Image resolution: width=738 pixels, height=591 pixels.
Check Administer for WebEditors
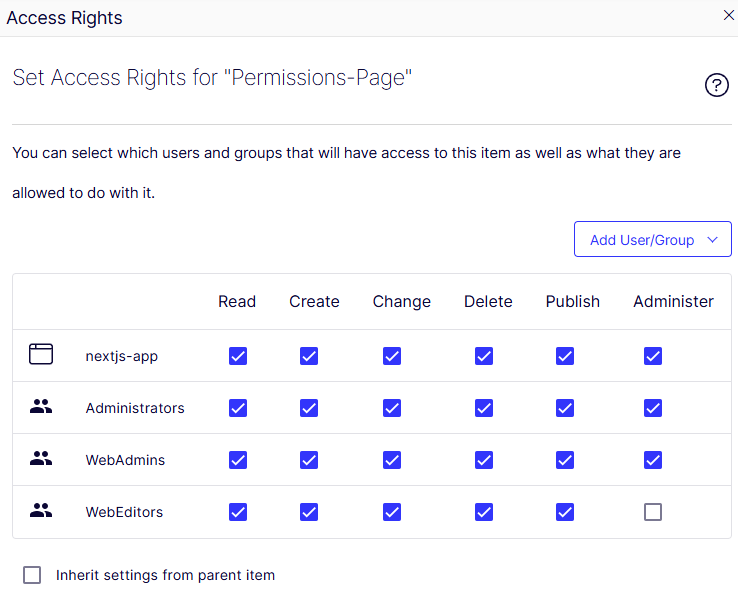click(x=653, y=512)
